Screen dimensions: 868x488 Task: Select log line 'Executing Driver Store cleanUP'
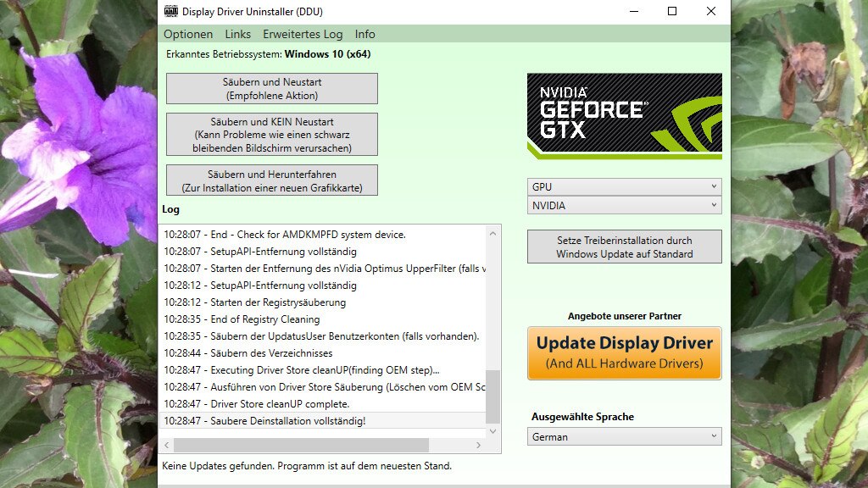click(x=323, y=370)
